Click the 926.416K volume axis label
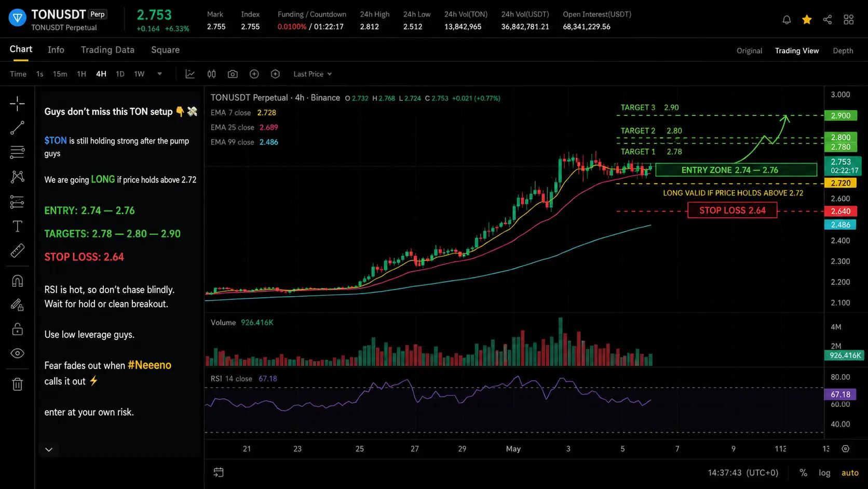The image size is (868, 489). point(845,355)
